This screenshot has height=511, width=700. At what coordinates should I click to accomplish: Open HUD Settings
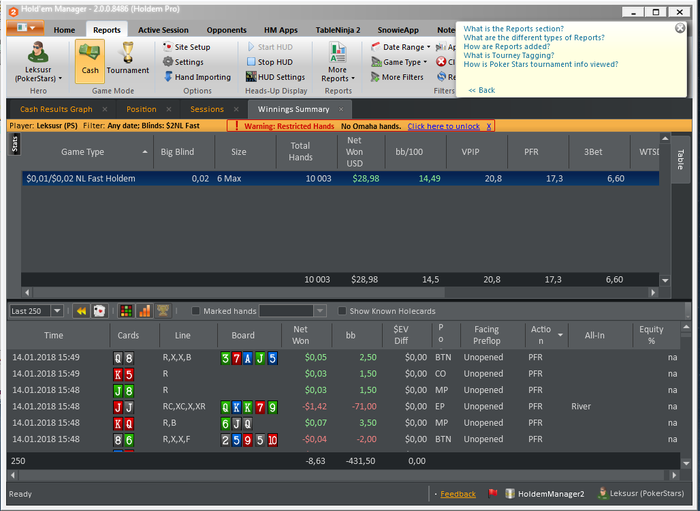tap(275, 77)
